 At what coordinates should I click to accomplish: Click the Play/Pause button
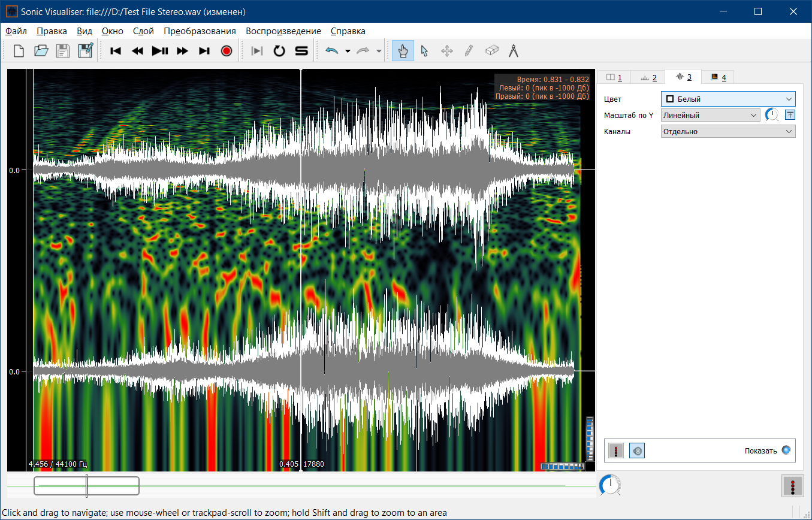160,52
